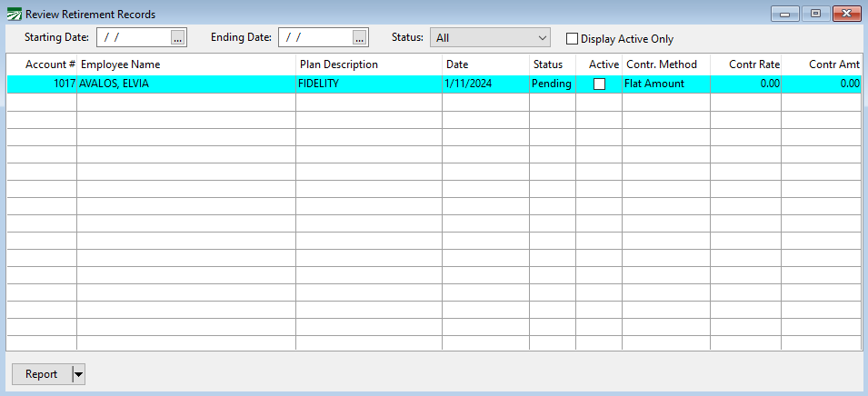Click inside the Starting Date field
Screen dimensions: 868x396
(x=134, y=37)
